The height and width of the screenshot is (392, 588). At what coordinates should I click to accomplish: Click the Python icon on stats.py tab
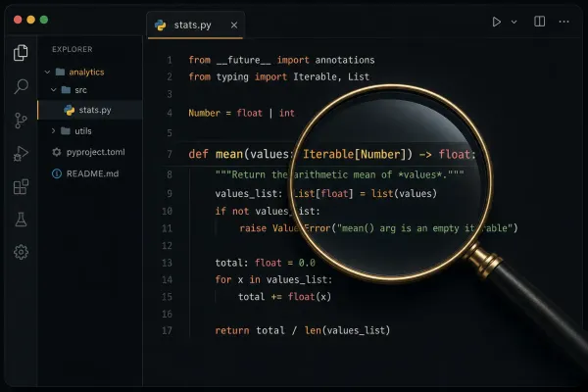pyautogui.click(x=160, y=25)
